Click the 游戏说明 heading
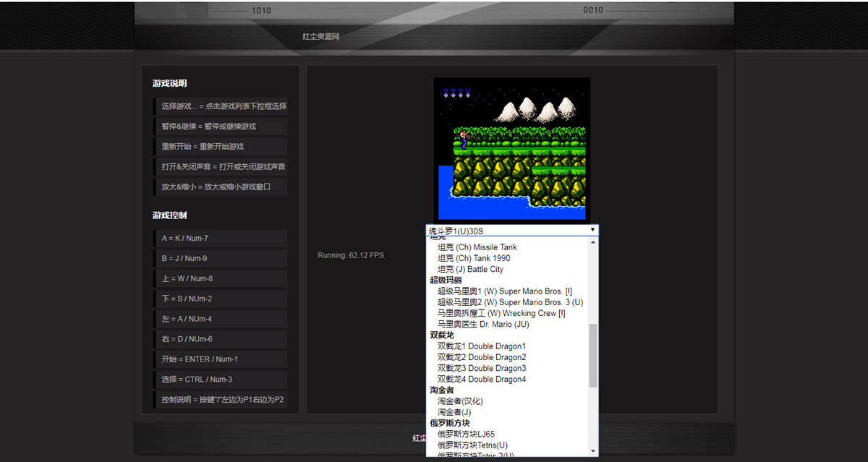Screen dimensions: 868x462 [169, 83]
